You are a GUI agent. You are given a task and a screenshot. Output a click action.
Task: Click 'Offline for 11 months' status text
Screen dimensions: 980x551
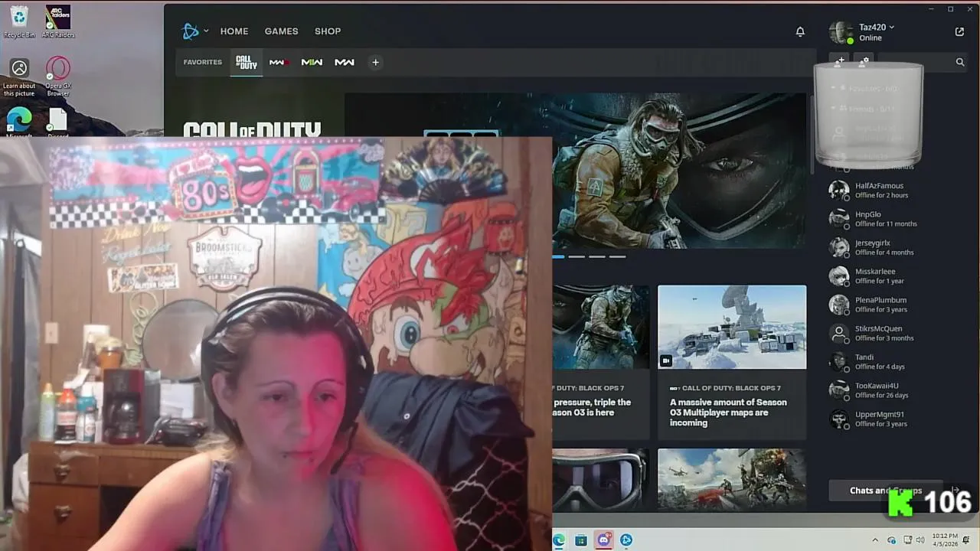click(x=886, y=223)
